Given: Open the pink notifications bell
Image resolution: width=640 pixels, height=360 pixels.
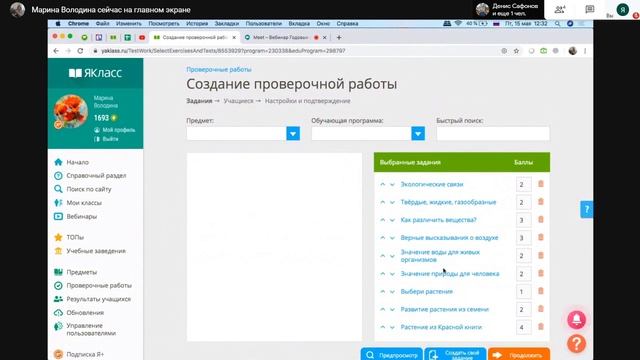Looking at the screenshot, I should click(576, 320).
